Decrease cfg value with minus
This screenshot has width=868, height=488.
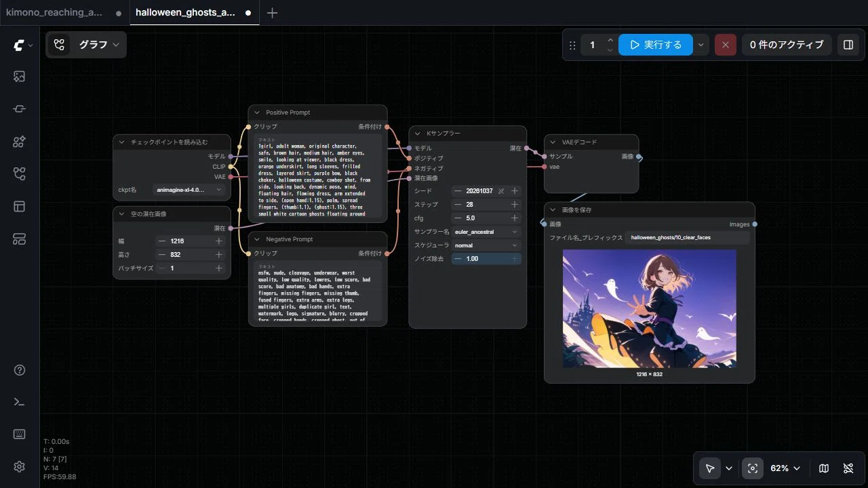459,218
